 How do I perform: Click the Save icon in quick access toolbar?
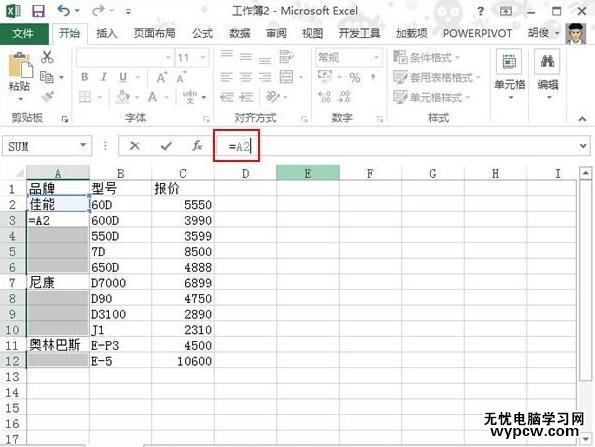(38, 11)
